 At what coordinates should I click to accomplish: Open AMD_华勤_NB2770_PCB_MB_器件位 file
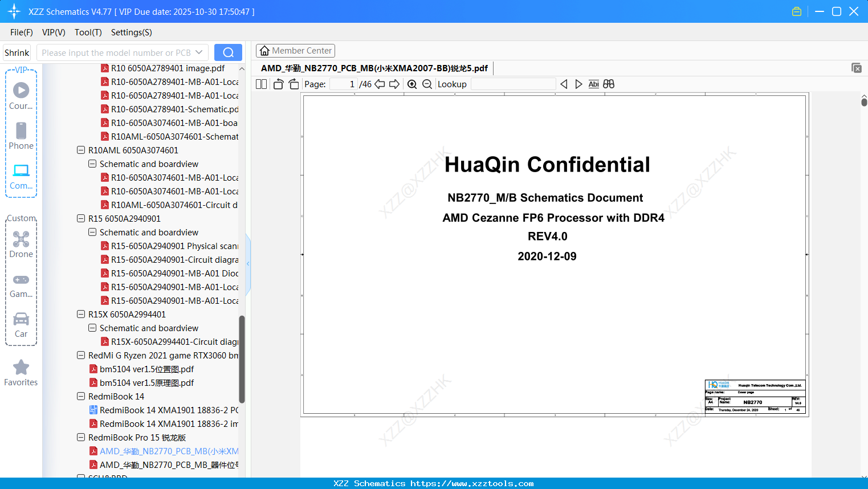[x=164, y=465]
